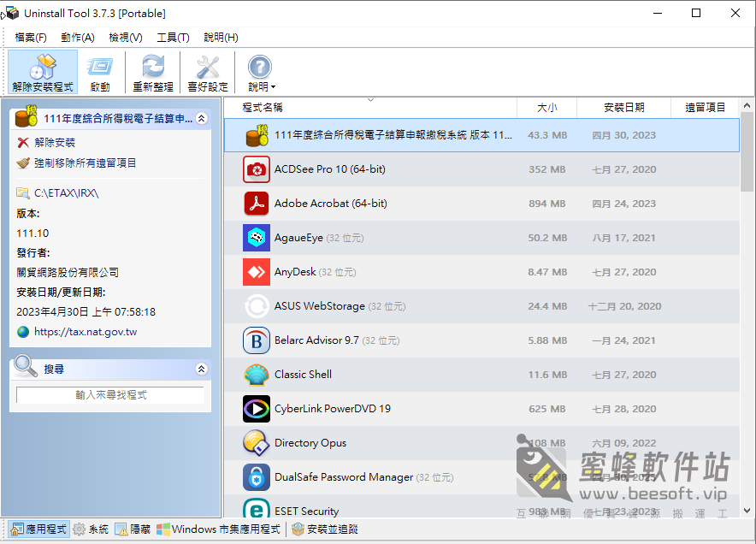Select the DualSafe Password Manager icon
Viewport: 756px width, 544px height.
257,477
